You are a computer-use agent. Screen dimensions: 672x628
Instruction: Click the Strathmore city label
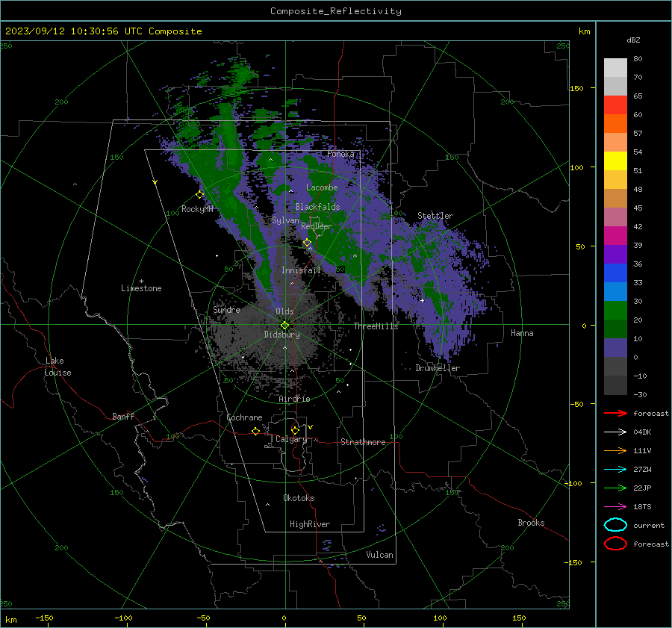pos(363,442)
